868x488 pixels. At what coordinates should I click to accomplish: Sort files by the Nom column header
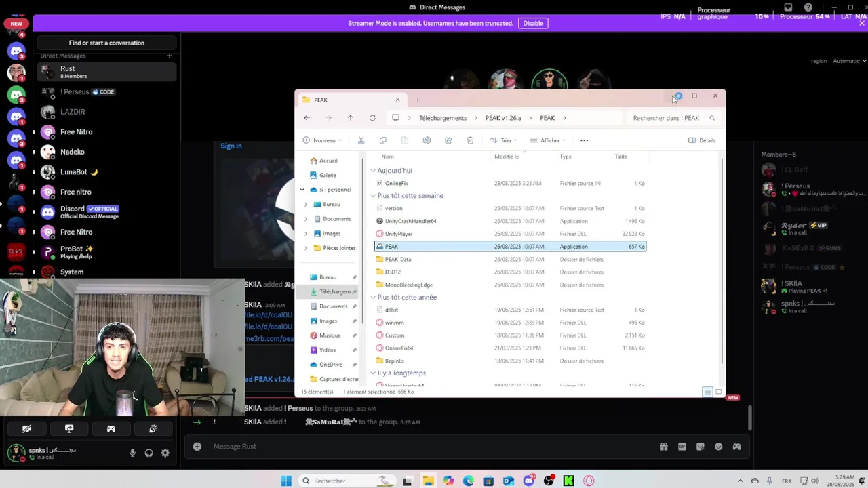coord(387,157)
